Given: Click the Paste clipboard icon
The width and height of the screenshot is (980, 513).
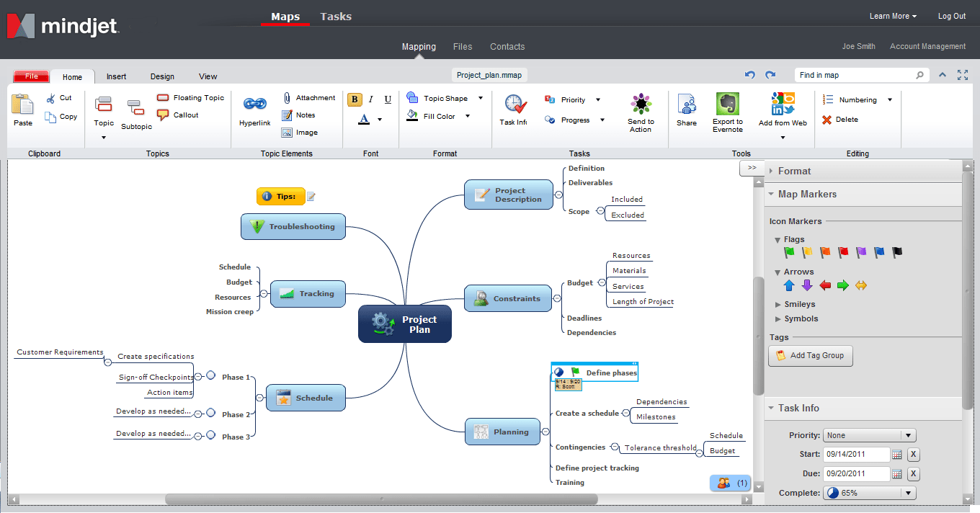Looking at the screenshot, I should (23, 105).
